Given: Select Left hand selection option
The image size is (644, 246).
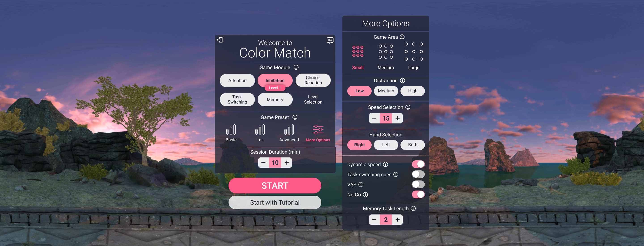Looking at the screenshot, I should click(x=386, y=144).
